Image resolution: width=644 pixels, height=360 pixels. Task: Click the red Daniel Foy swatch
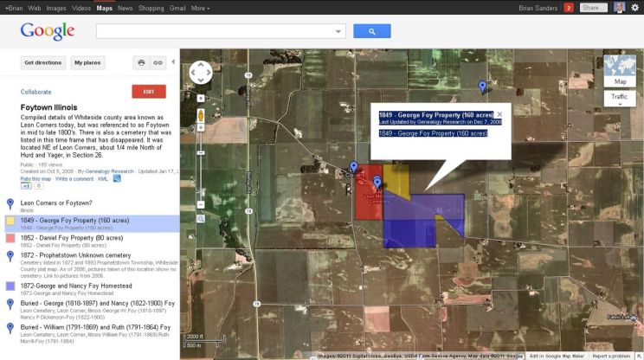pyautogui.click(x=10, y=238)
